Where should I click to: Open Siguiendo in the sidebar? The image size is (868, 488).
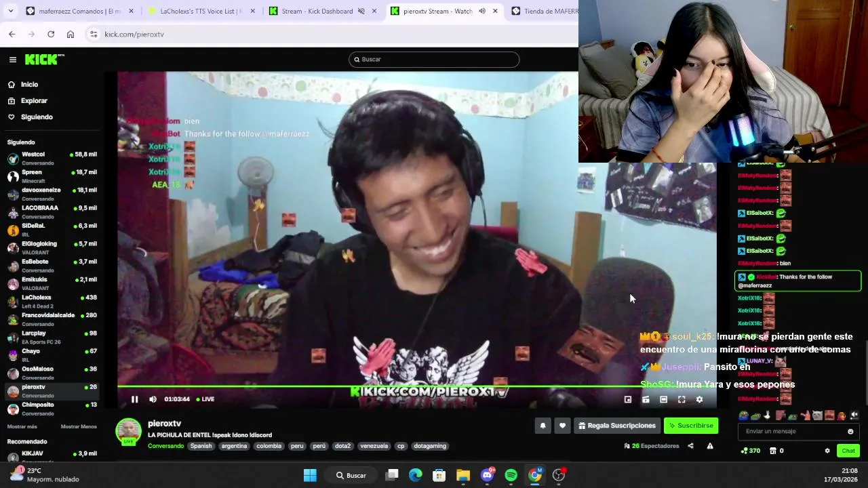tap(37, 117)
